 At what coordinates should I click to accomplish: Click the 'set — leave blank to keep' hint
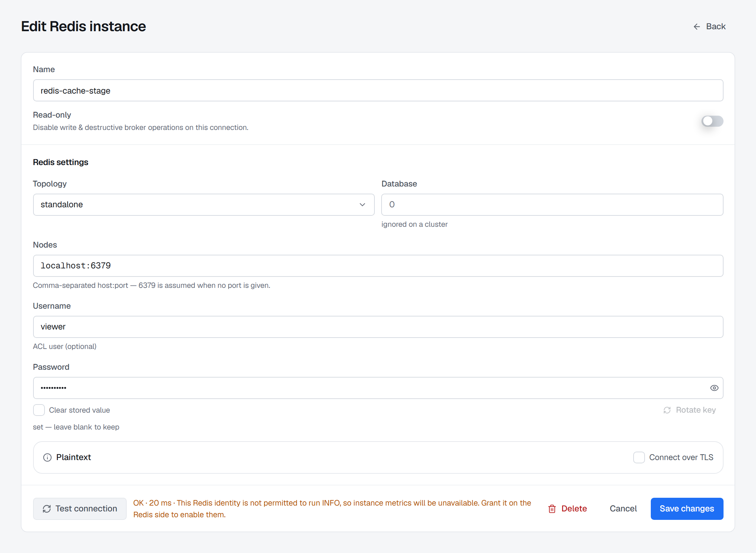[x=76, y=427]
